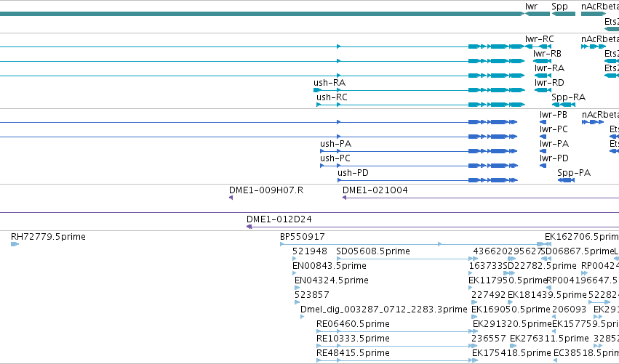Click the 206093 EST label
Viewport: 619px width, 364px height.
pos(569,310)
